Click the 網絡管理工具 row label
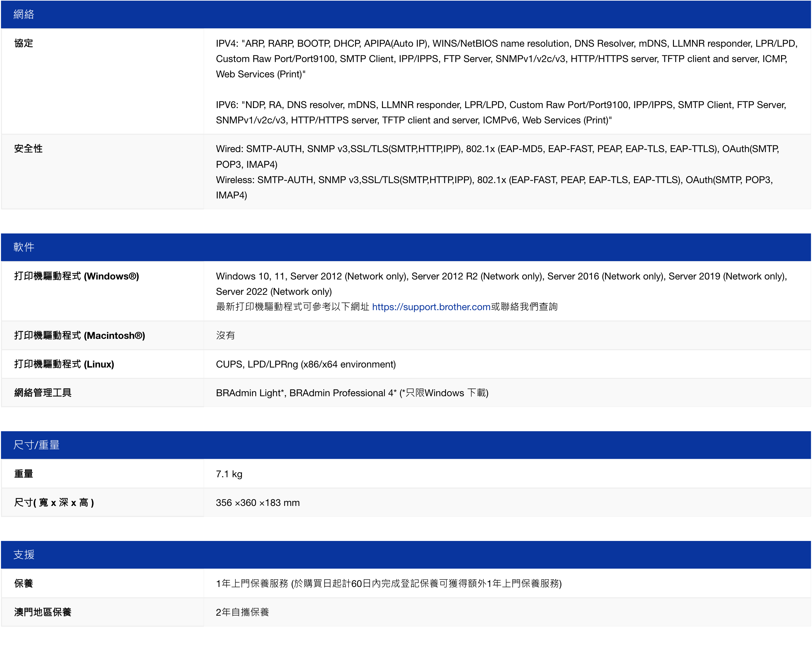This screenshot has height=649, width=812. [x=43, y=393]
